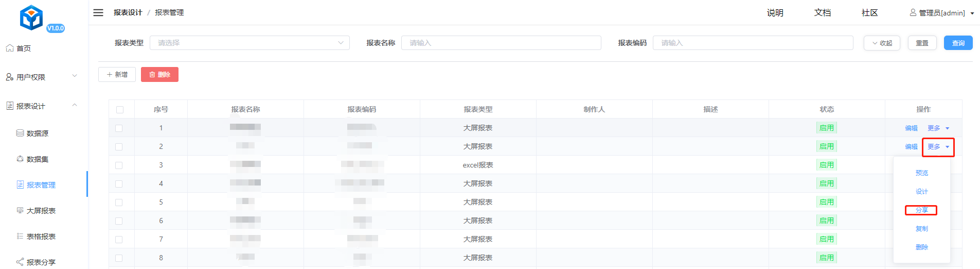Click 编辑 link in row 1
980x269 pixels.
(911, 128)
